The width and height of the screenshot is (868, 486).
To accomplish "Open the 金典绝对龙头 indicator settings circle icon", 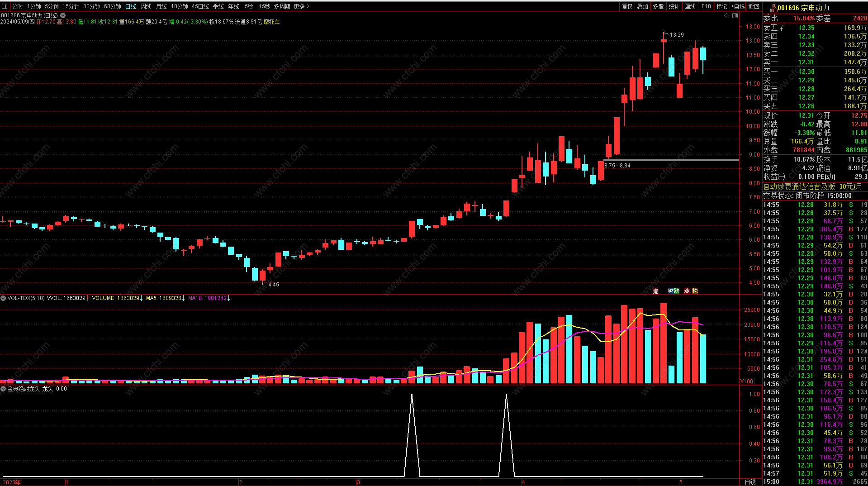I will (x=3, y=389).
